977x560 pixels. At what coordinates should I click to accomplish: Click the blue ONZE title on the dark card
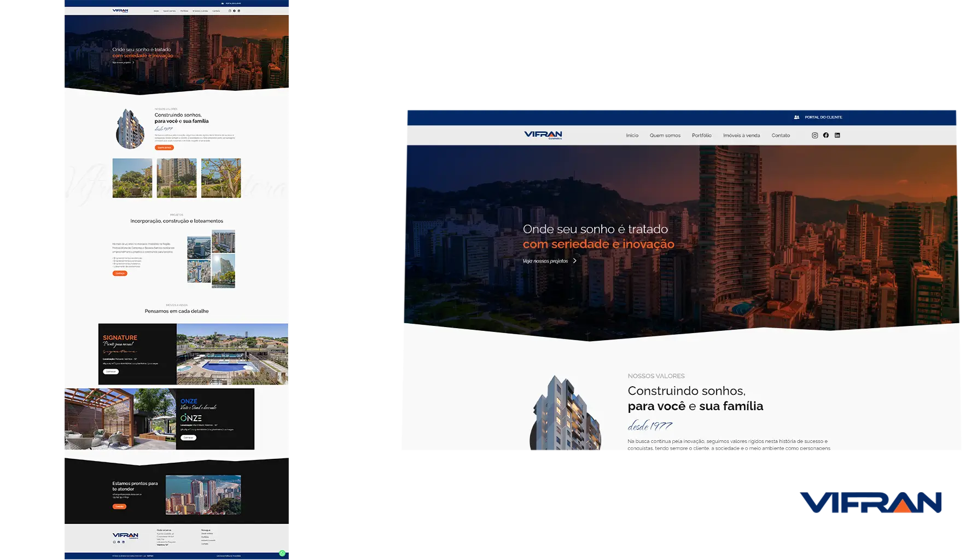(189, 401)
